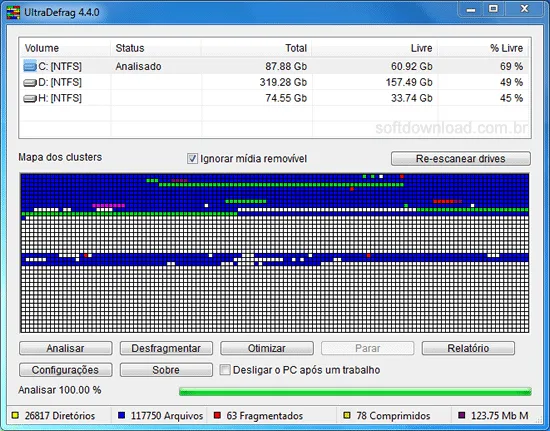The height and width of the screenshot is (431, 550).
Task: Open the Sobre about dialog
Action: pyautogui.click(x=166, y=370)
